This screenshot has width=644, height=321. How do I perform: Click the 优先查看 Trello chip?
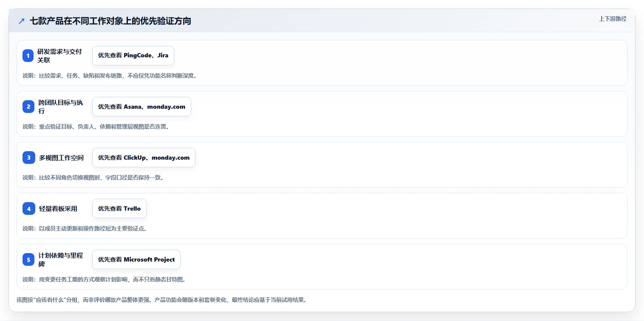click(119, 208)
